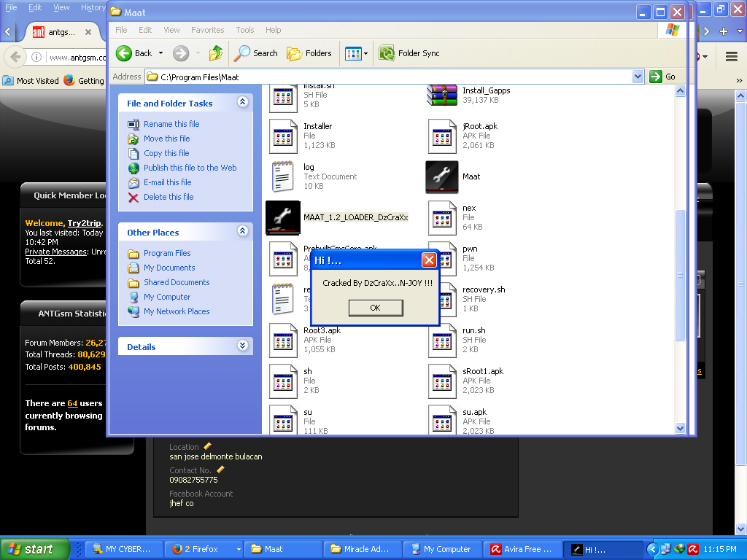Click the Back arrow in Explorer toolbar
747x560 pixels.
125,53
